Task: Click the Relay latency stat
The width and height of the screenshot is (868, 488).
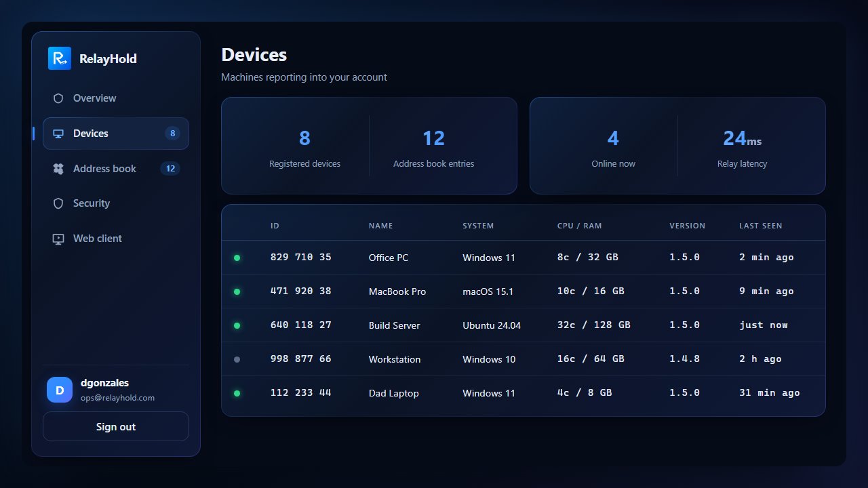Action: click(x=743, y=146)
